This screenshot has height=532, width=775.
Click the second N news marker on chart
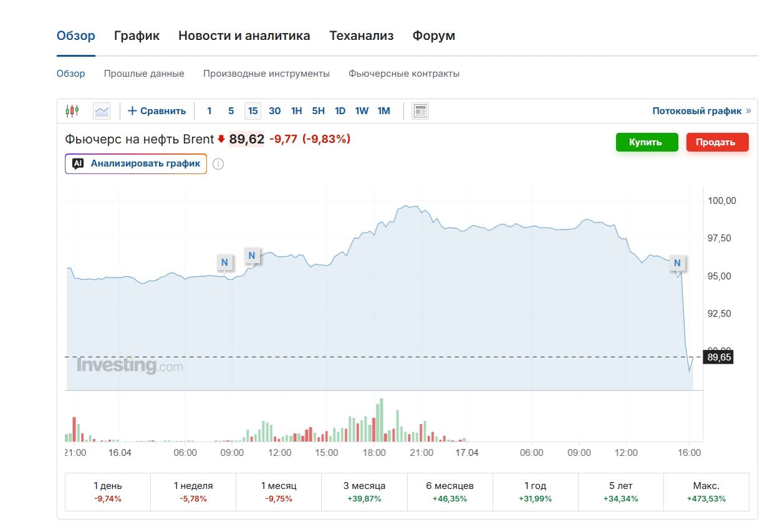point(251,255)
